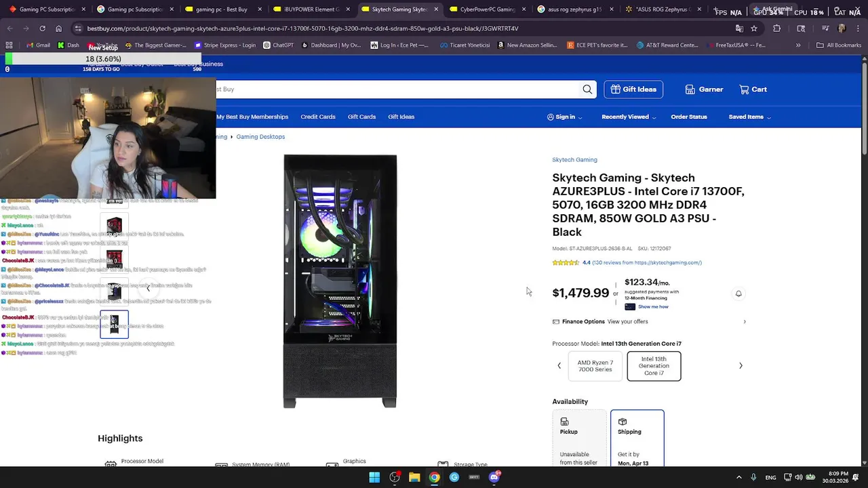Open the browser home page button

tap(58, 28)
